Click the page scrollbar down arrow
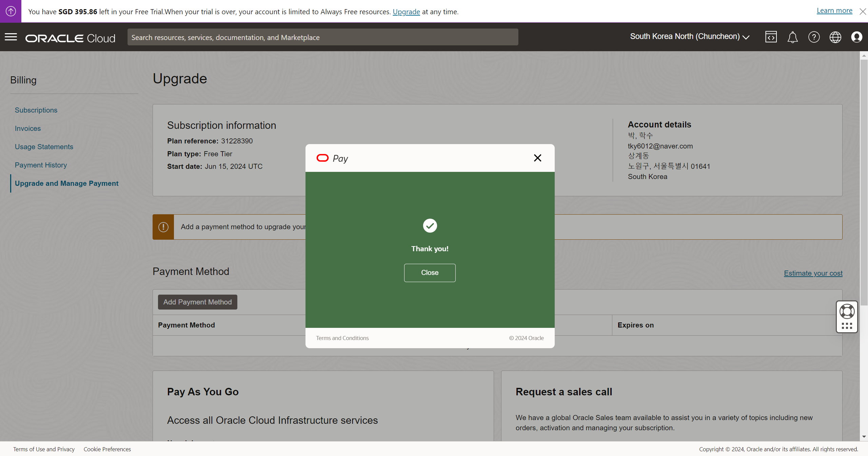868x456 pixels. click(x=864, y=437)
